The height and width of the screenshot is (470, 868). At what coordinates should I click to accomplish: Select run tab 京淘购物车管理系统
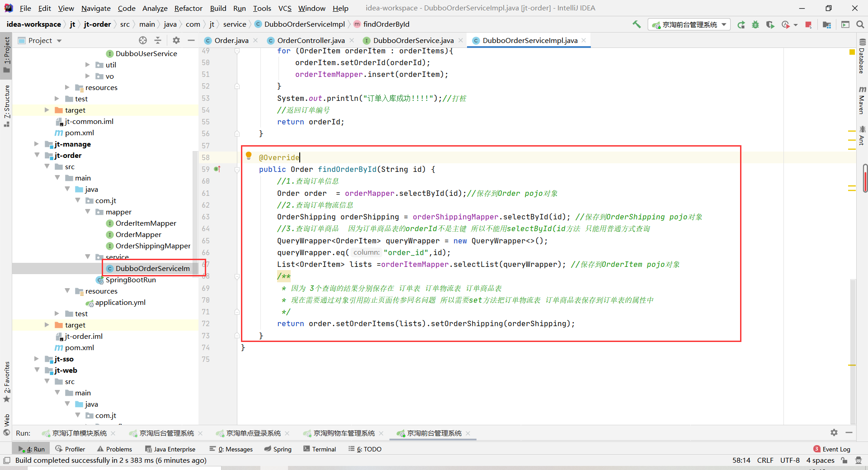pyautogui.click(x=344, y=433)
